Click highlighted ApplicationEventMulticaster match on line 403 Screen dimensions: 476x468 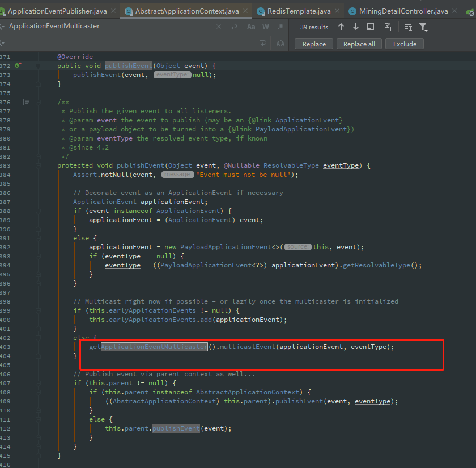click(155, 347)
